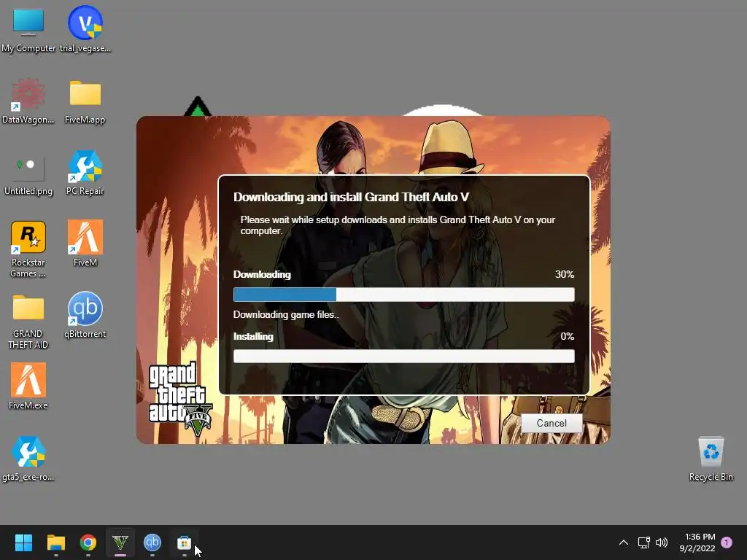Screen dimensions: 747x560
Task: Click the 'Downloading' label
Action: (262, 275)
